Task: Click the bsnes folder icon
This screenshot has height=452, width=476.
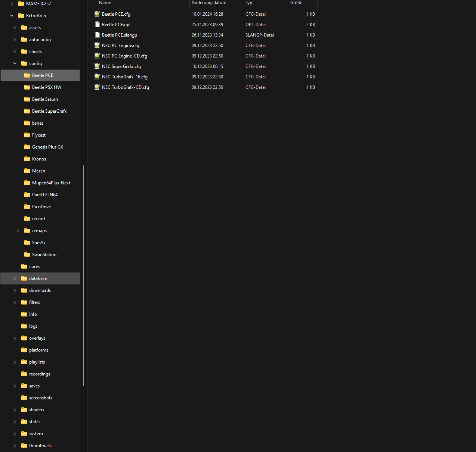Action: (x=27, y=123)
